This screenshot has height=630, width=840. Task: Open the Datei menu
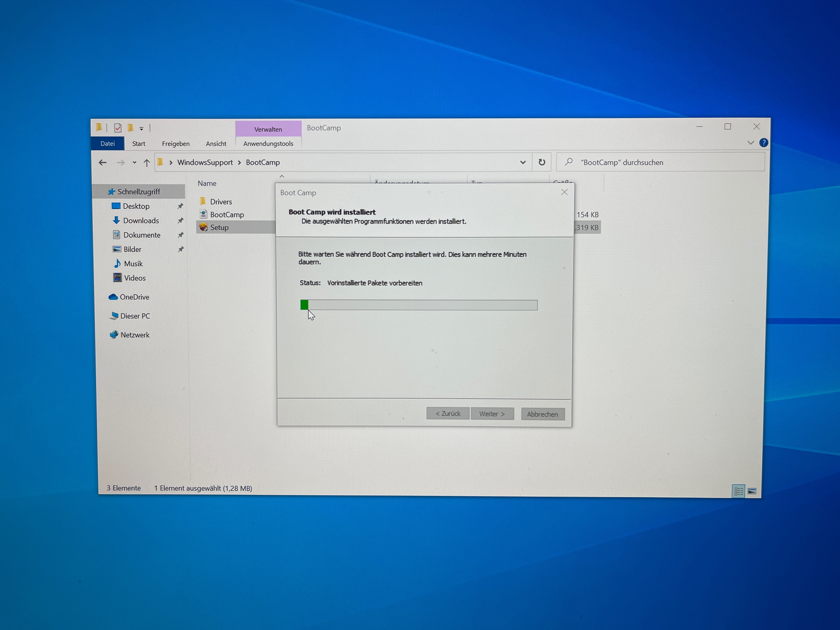107,144
